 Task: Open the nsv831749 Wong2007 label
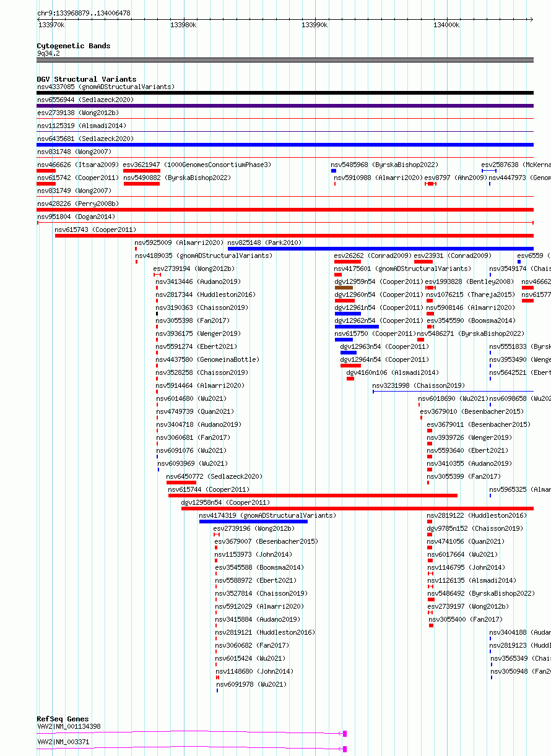[x=74, y=191]
